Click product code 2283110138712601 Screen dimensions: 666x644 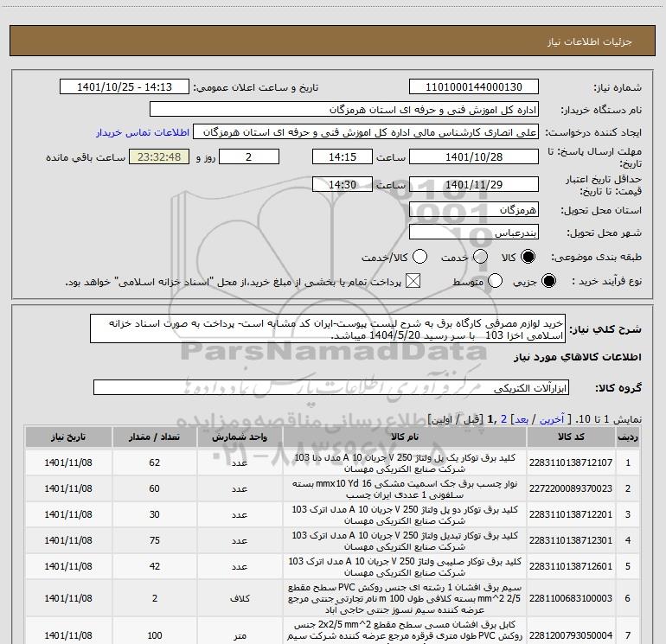tap(571, 566)
